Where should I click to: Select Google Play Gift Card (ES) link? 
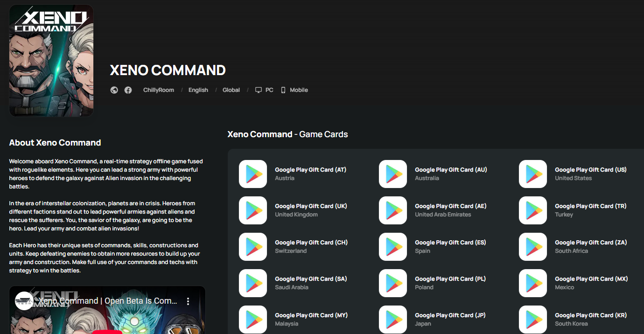450,243
